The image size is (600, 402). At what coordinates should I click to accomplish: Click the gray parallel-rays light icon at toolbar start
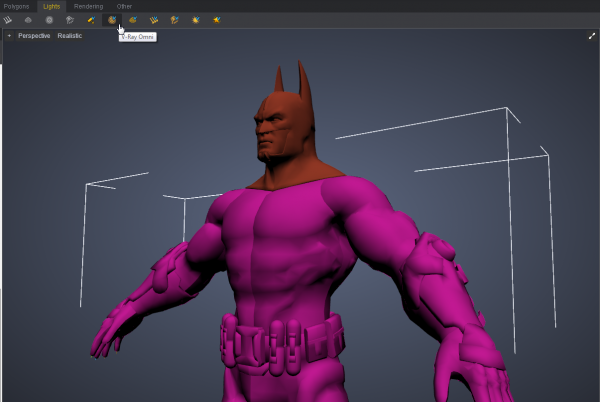pyautogui.click(x=8, y=19)
